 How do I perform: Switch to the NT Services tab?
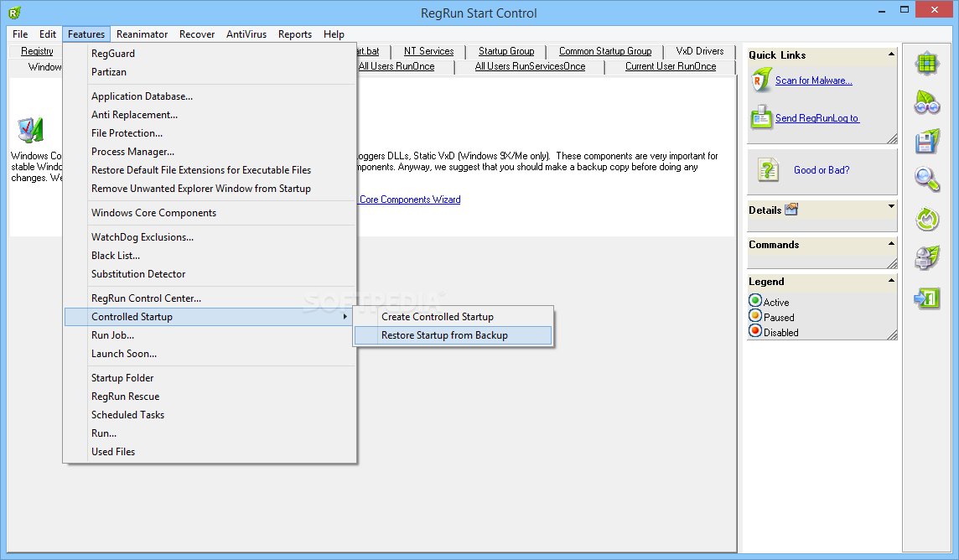coord(428,51)
